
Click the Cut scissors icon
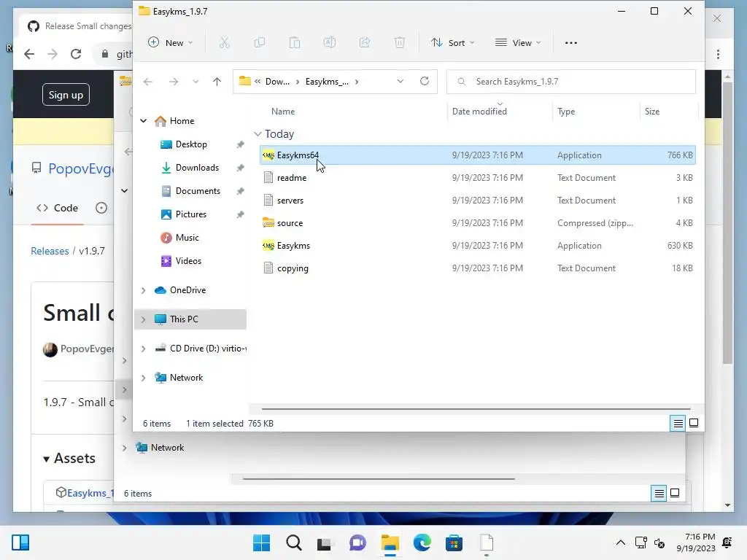[x=225, y=43]
